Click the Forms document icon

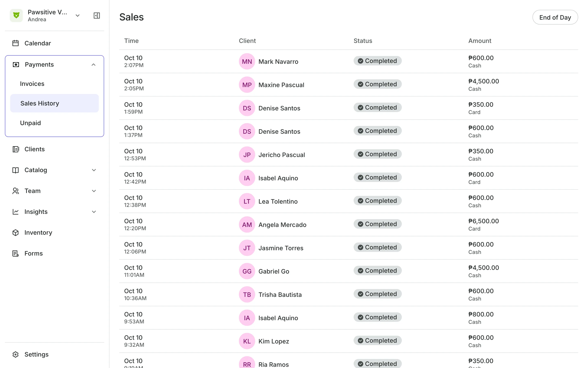tap(16, 253)
